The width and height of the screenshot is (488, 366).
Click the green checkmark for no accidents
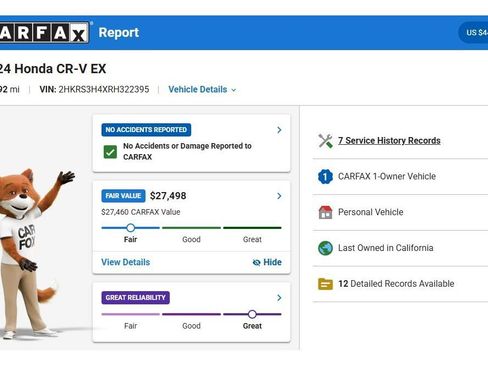pos(110,152)
